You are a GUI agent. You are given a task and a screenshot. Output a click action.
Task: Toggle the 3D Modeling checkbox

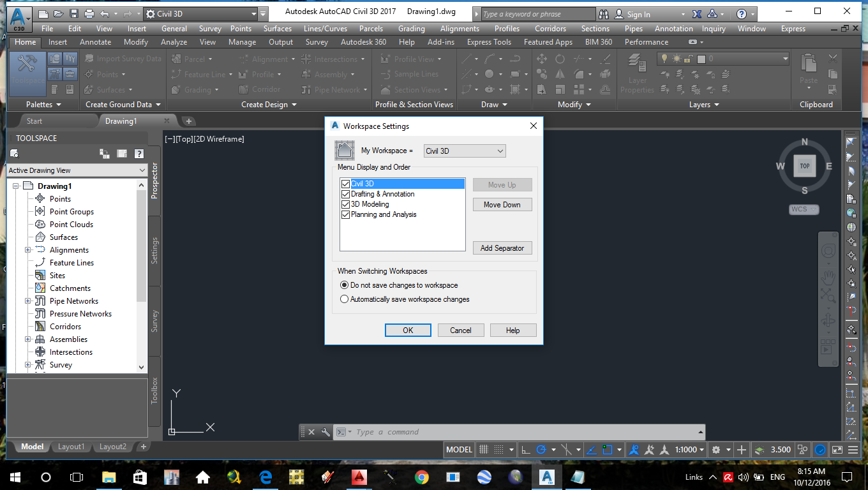[346, 204]
